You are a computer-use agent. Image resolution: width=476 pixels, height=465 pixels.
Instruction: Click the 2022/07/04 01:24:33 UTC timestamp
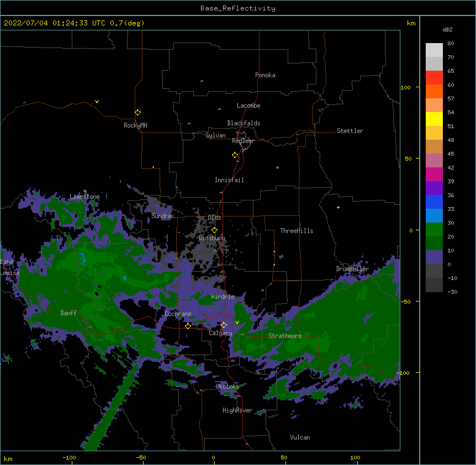74,23
